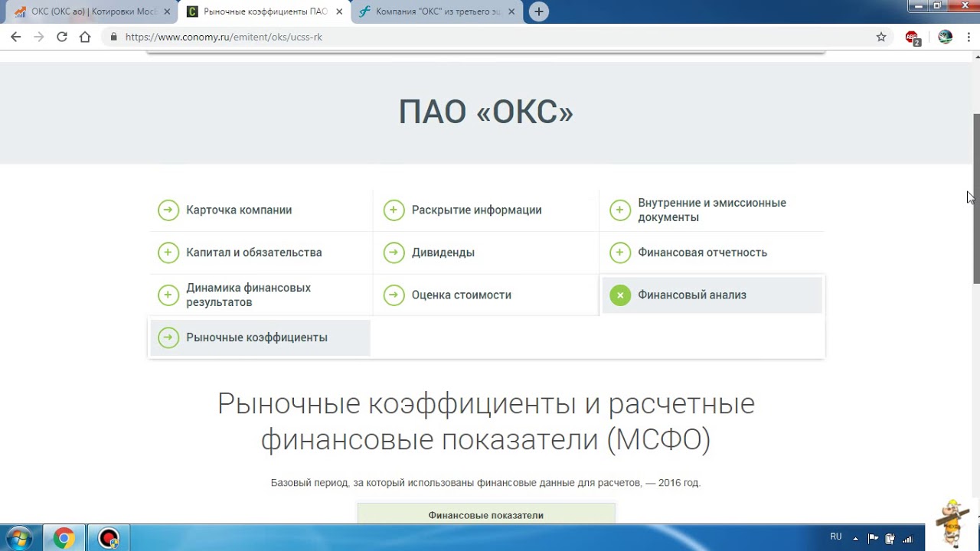Click the arrow icon beside Рыночные коэффициенты
Image resolution: width=980 pixels, height=551 pixels.
(168, 337)
